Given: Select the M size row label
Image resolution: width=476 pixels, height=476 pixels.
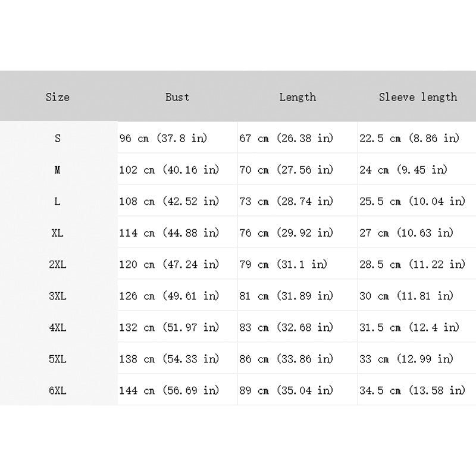Looking at the screenshot, I should (58, 170).
